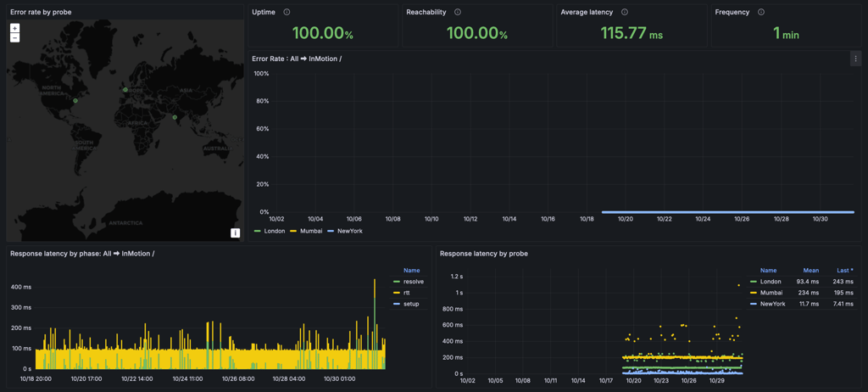
Task: Click the tallest latency spike bar in phase chart
Action: click(x=375, y=324)
